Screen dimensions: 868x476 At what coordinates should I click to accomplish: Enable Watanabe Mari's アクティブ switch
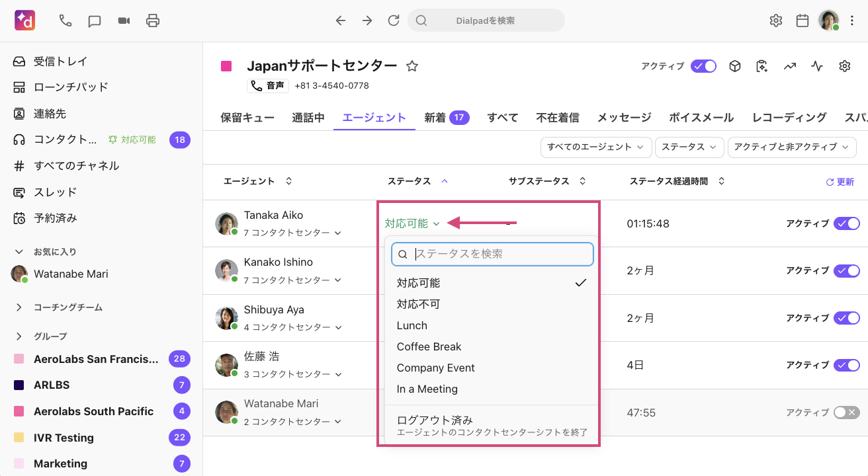[x=846, y=413]
